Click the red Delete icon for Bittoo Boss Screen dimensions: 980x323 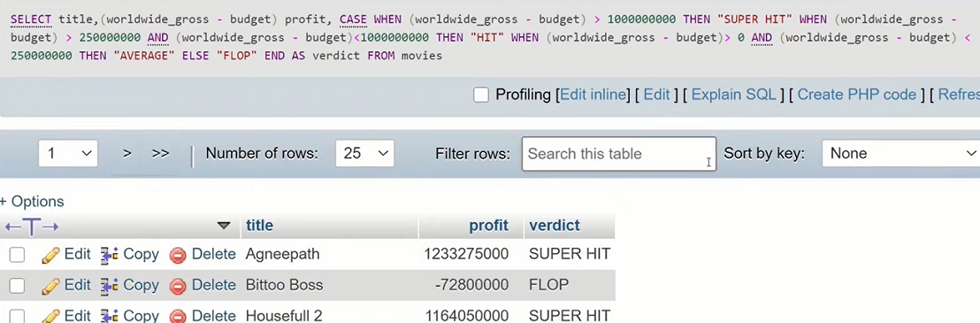tap(178, 286)
